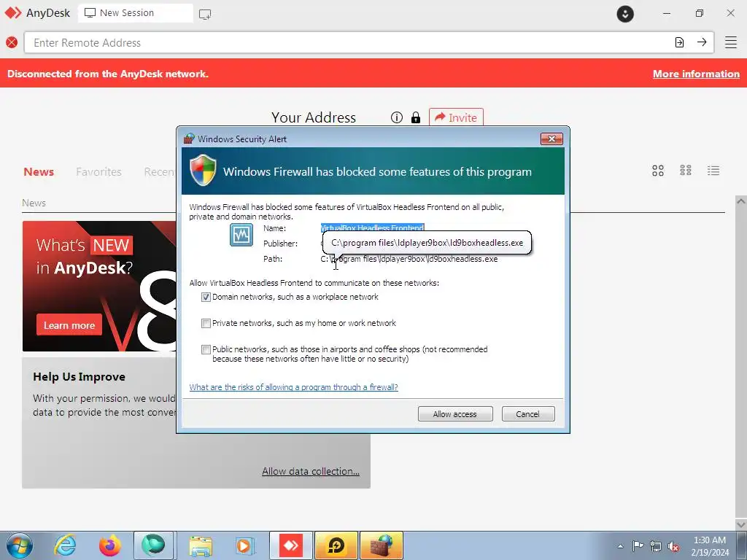747x560 pixels.
Task: Switch to the Favorites tab
Action: click(98, 172)
